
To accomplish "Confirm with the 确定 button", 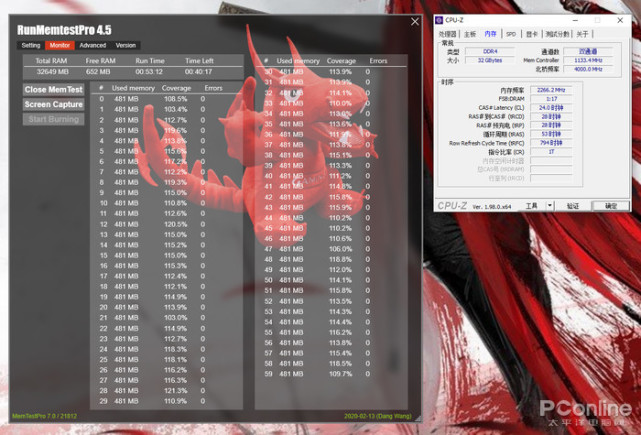I will point(611,206).
